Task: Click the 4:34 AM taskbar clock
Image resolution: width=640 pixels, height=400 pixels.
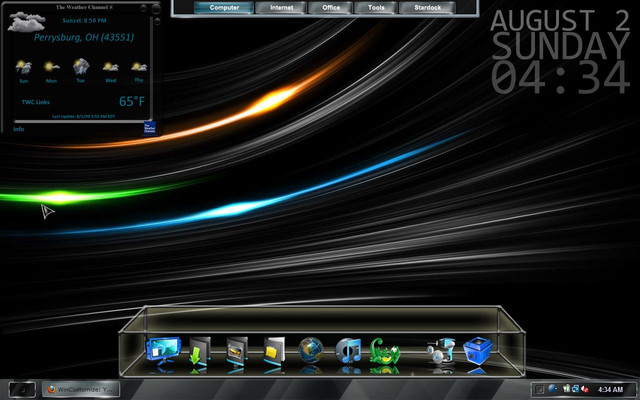Action: point(610,389)
